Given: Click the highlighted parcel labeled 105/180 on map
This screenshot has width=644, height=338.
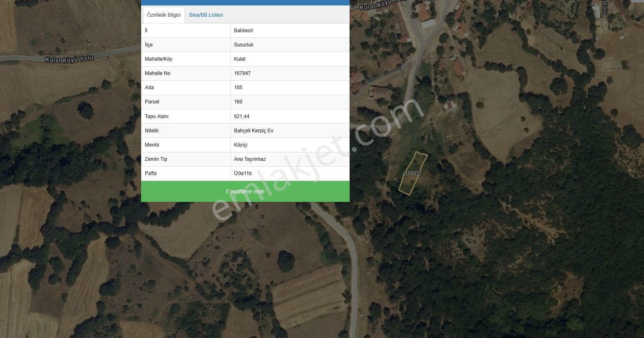Looking at the screenshot, I should point(412,173).
